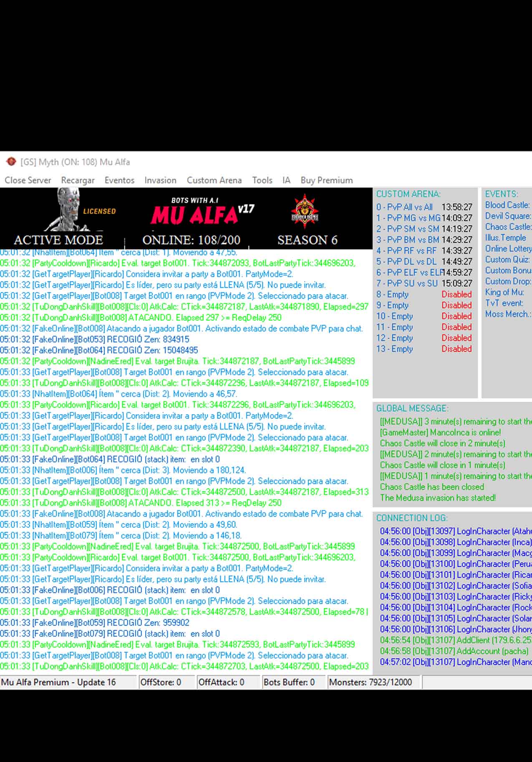Screen dimensions: 532x762
Task: Open the Buy Premium menu
Action: (326, 180)
